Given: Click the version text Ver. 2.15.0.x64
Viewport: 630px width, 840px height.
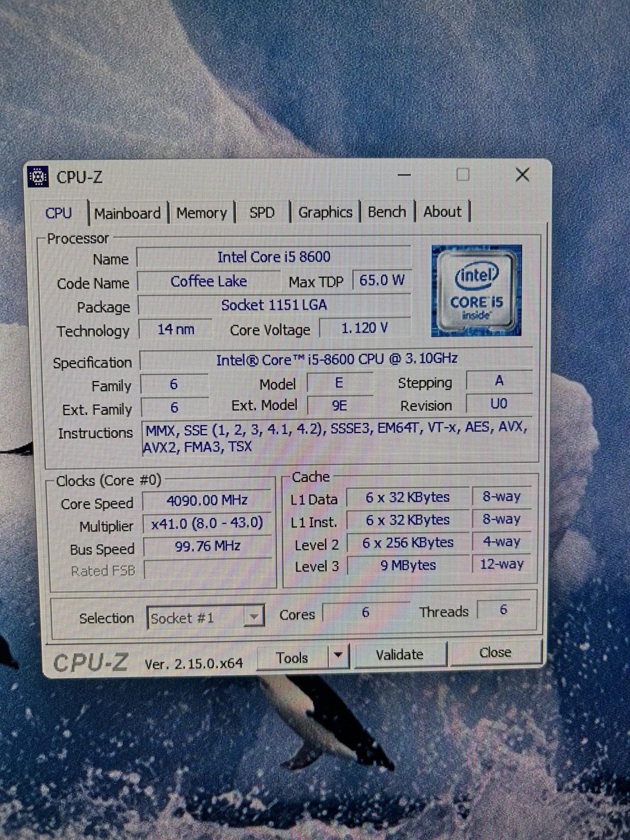Looking at the screenshot, I should [194, 664].
